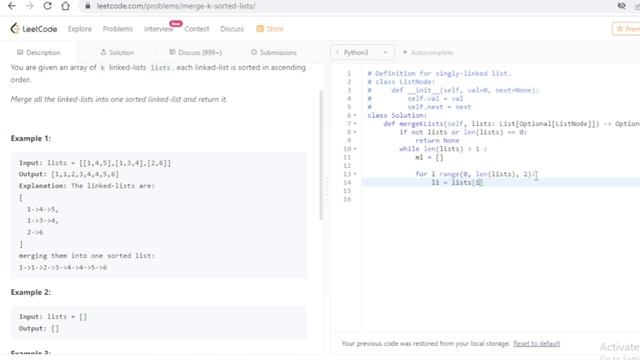Collapse code fold arrow at line 7
Image resolution: width=640 pixels, height=360 pixels.
[x=355, y=124]
